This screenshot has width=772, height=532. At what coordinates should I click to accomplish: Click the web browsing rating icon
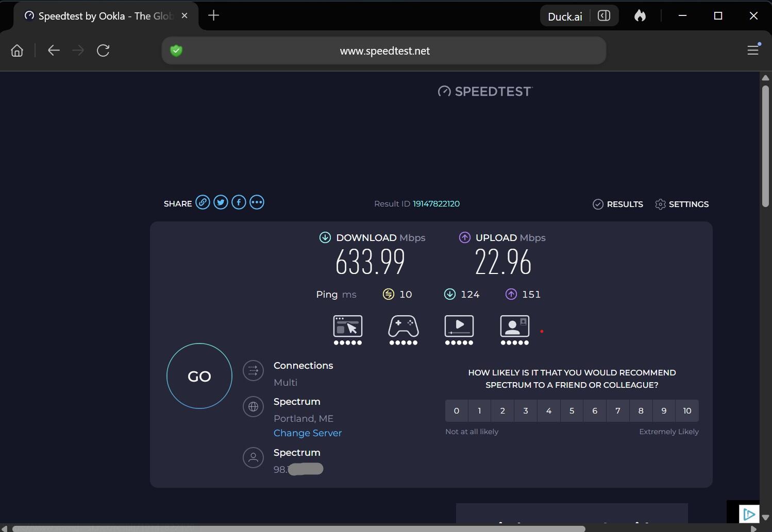click(348, 330)
